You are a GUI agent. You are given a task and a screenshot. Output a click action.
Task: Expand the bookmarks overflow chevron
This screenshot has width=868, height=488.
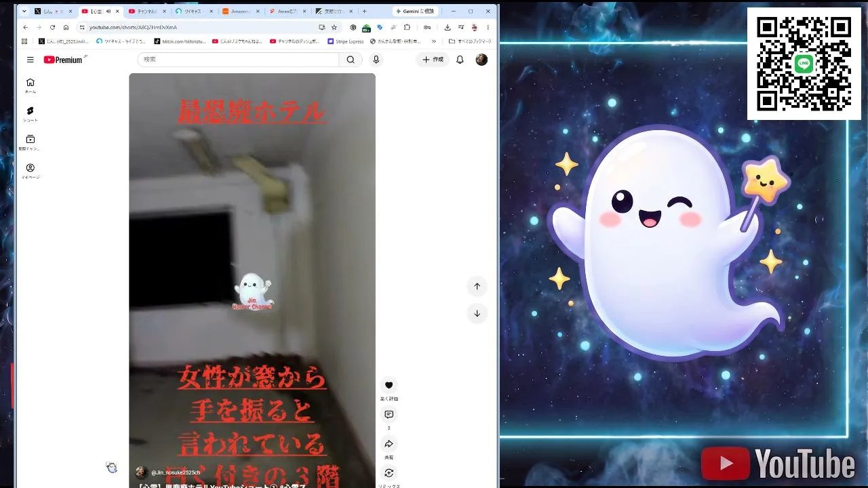[x=434, y=41]
